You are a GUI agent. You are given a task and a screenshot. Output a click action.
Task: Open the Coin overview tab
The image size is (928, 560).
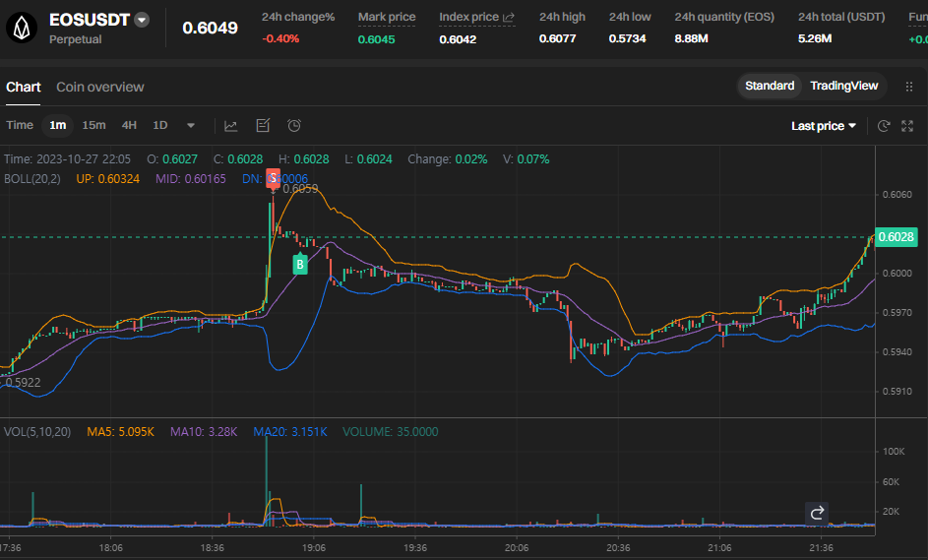(100, 87)
